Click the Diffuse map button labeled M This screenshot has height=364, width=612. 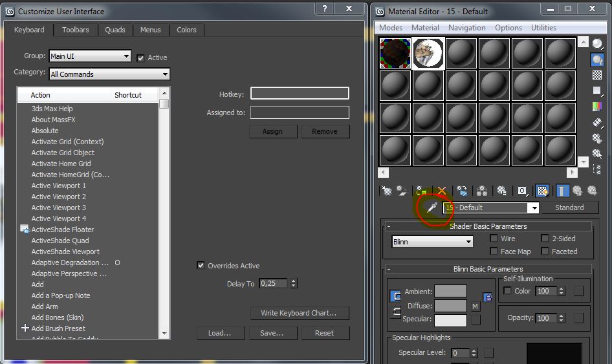475,306
